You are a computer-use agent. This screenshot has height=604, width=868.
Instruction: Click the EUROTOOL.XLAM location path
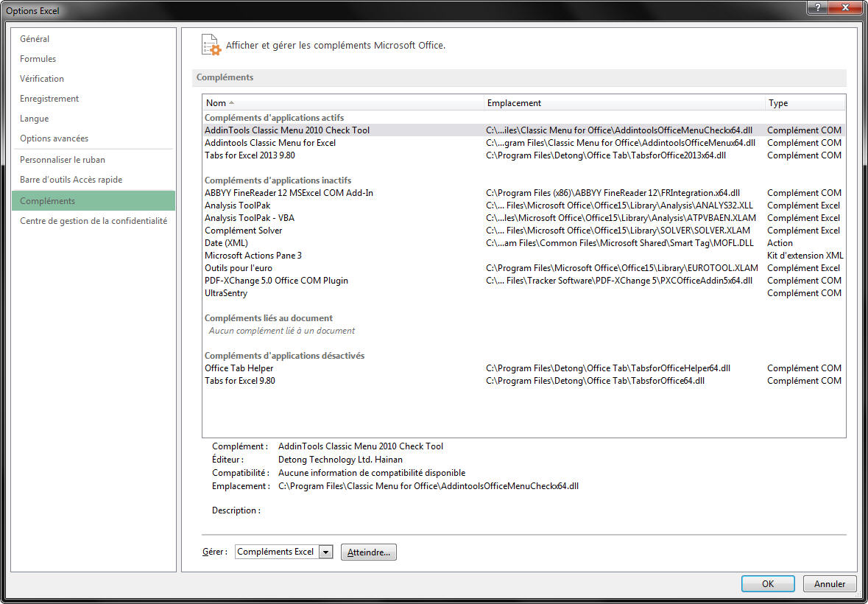(622, 268)
